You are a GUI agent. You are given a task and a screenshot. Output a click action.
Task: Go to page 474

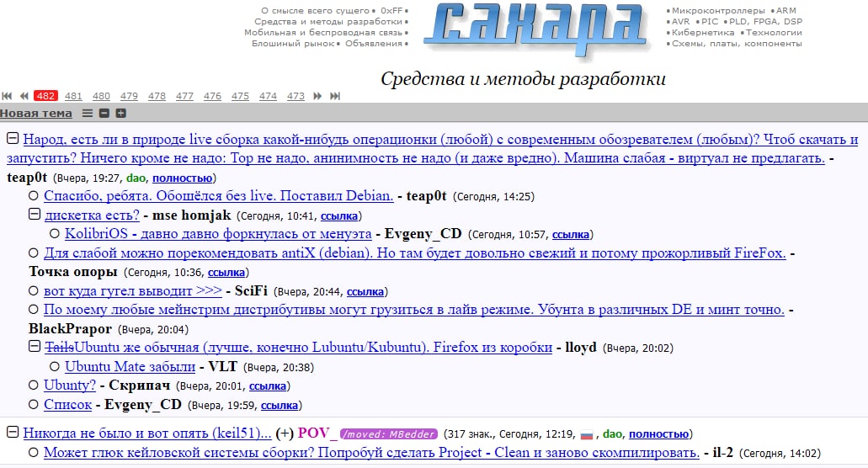pos(268,96)
